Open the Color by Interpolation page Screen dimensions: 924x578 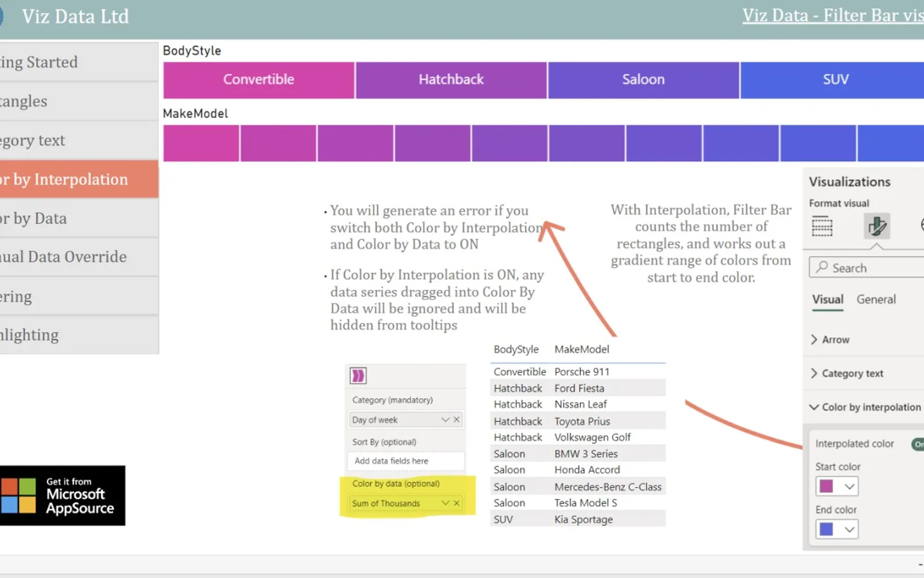tap(79, 179)
